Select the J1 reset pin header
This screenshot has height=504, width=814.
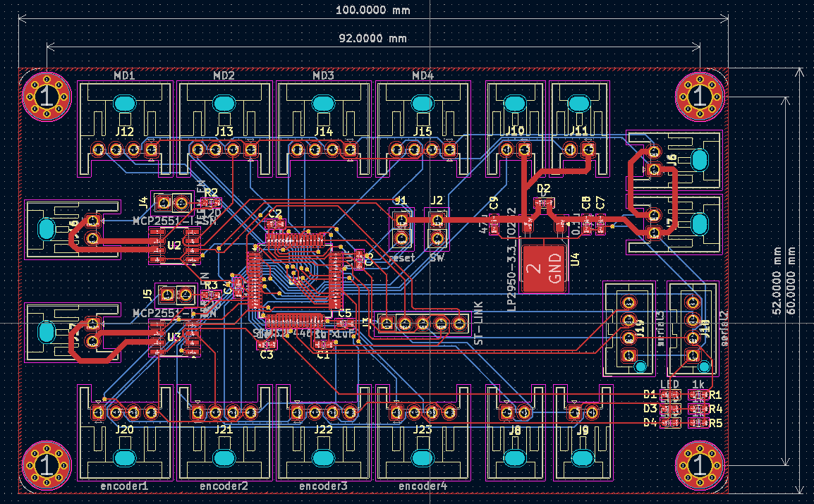pos(401,229)
